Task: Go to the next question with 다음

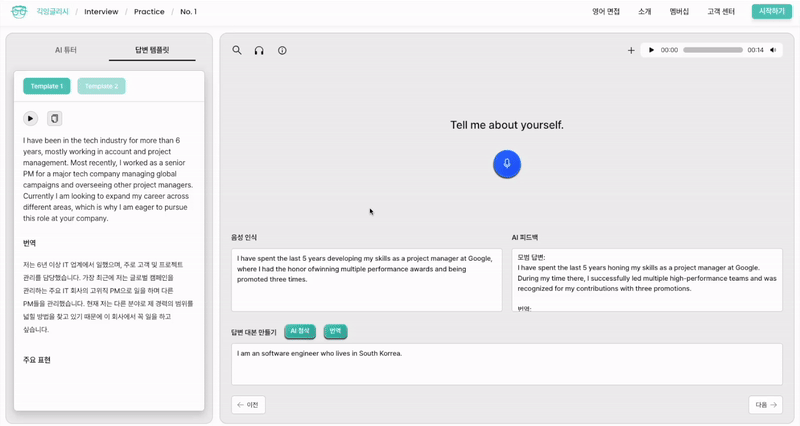Action: pyautogui.click(x=765, y=405)
